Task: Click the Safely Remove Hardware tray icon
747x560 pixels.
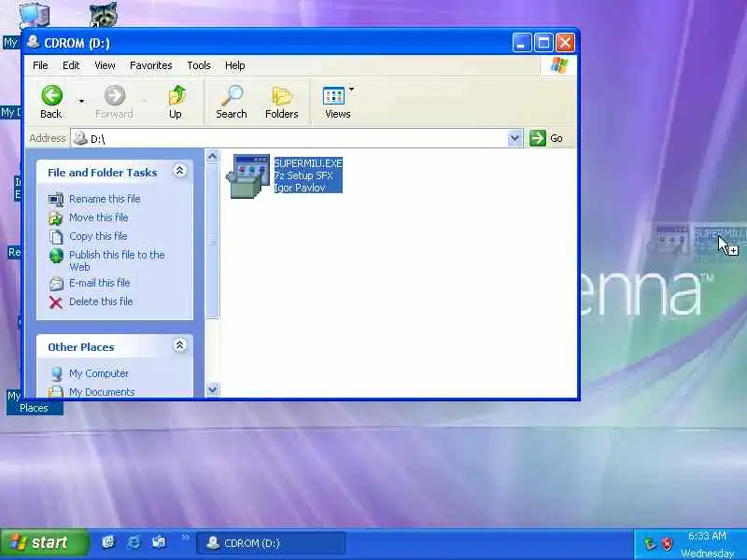Action: click(x=649, y=543)
